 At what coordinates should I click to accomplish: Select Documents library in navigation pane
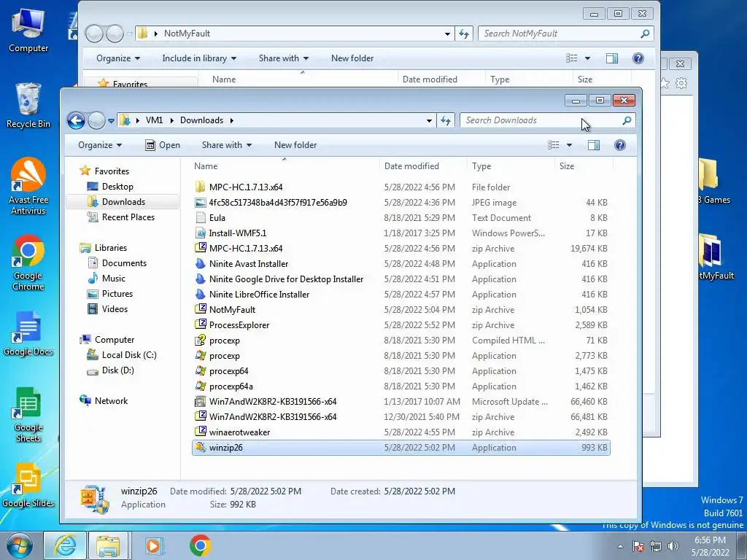coord(124,262)
